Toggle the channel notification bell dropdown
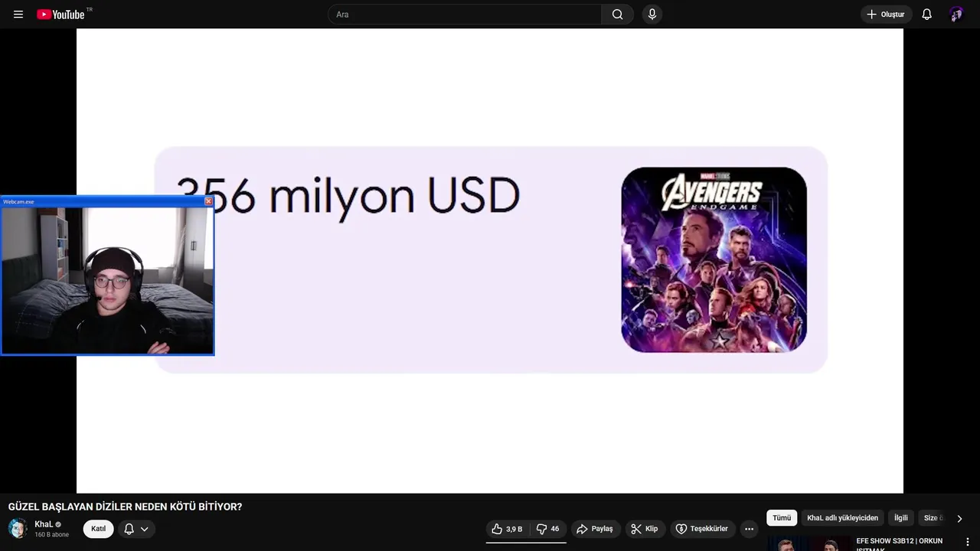 point(136,529)
